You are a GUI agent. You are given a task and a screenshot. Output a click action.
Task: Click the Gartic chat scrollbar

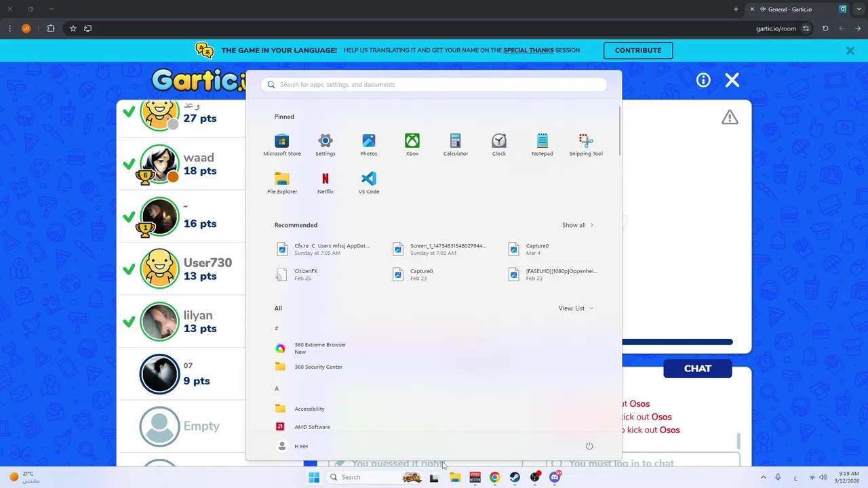[738, 441]
